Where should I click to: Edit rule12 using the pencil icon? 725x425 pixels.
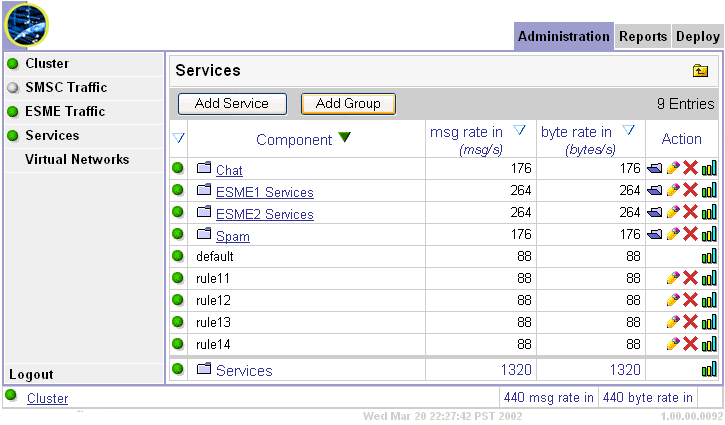(x=673, y=300)
